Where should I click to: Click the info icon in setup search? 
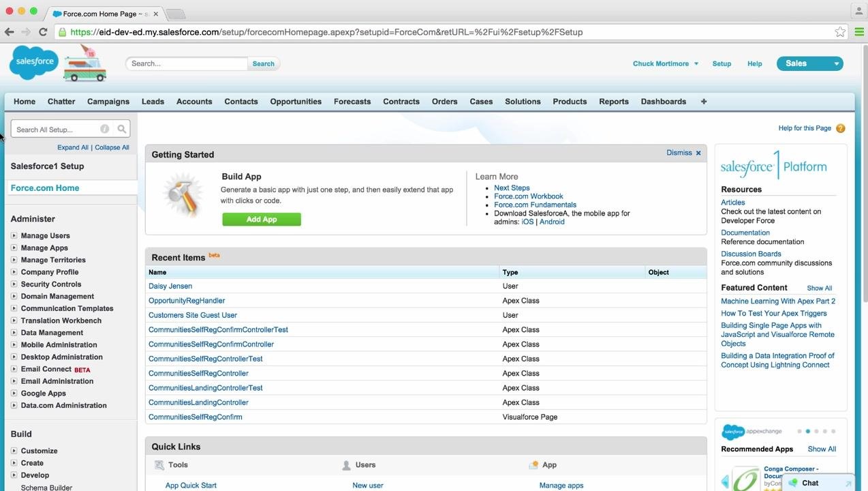click(x=104, y=129)
